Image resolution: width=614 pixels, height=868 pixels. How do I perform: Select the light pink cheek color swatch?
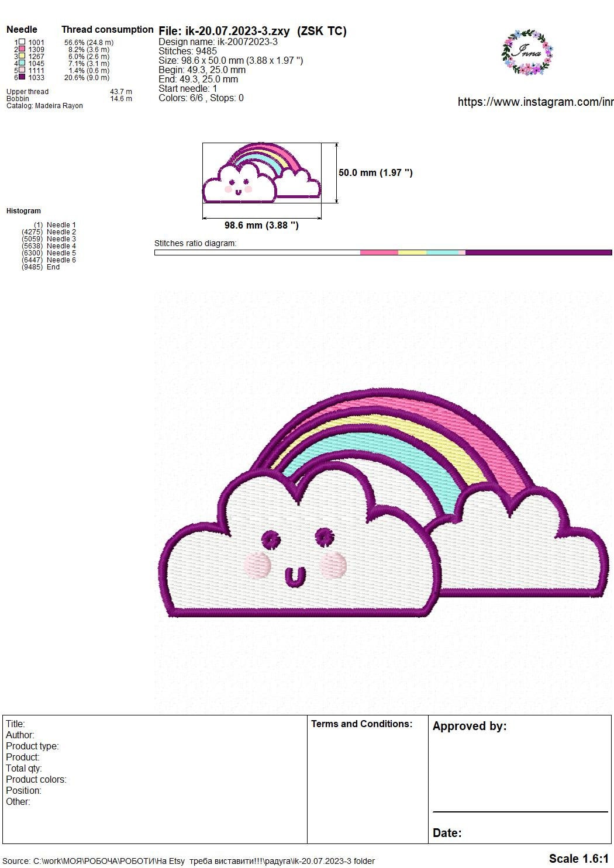[21, 71]
